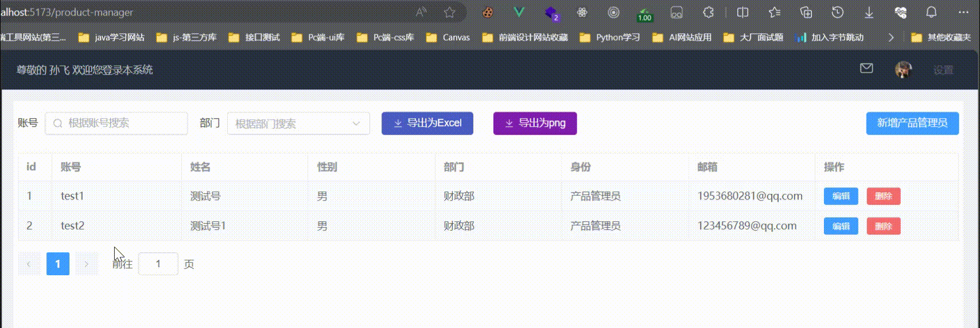Toggle split screen view
Screen dimensions: 980x328
tap(742, 12)
